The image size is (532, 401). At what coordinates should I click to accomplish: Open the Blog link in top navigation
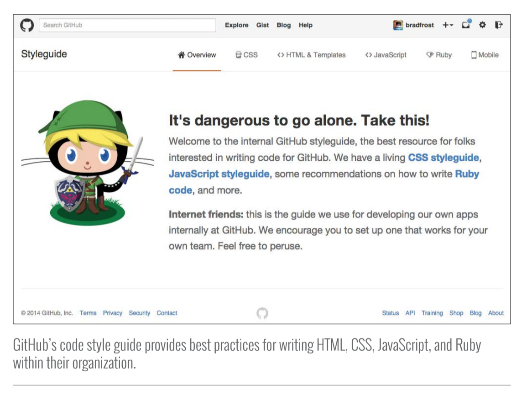284,25
